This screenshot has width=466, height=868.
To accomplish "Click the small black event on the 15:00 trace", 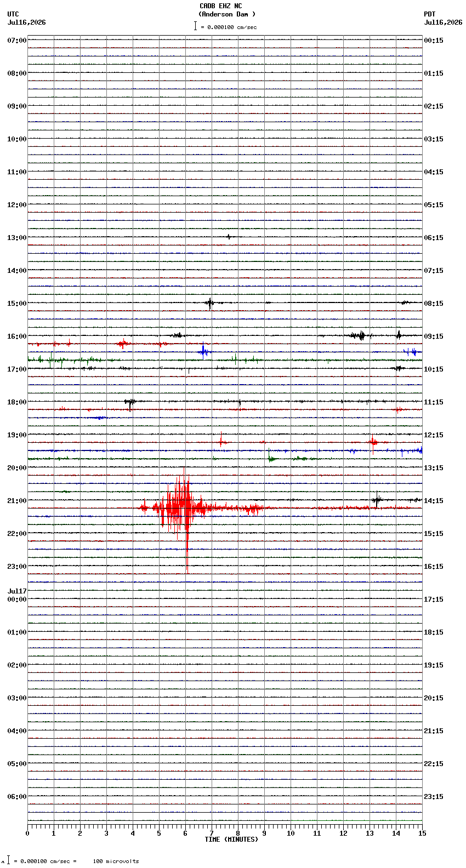I will [x=210, y=303].
